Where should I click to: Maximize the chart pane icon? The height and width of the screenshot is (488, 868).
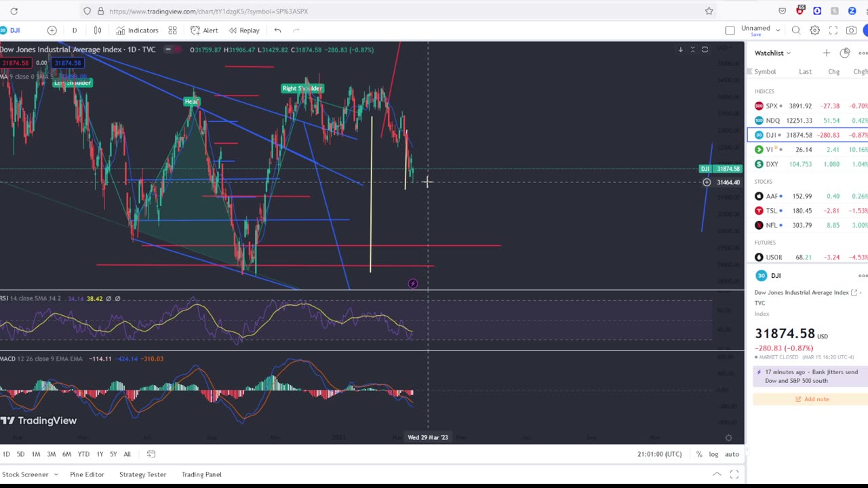click(x=705, y=49)
